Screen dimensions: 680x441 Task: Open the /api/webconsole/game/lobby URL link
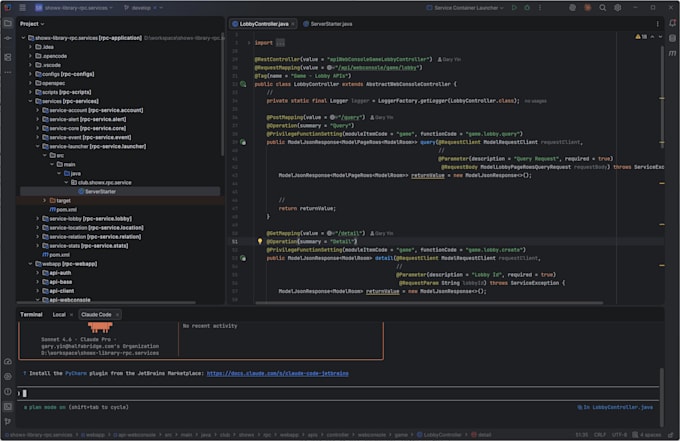click(376, 68)
